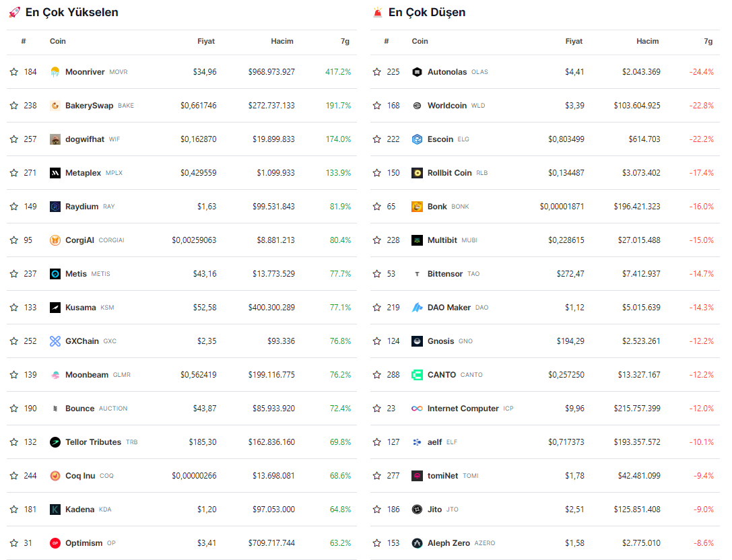Click the CANTO green logo icon

tap(417, 375)
